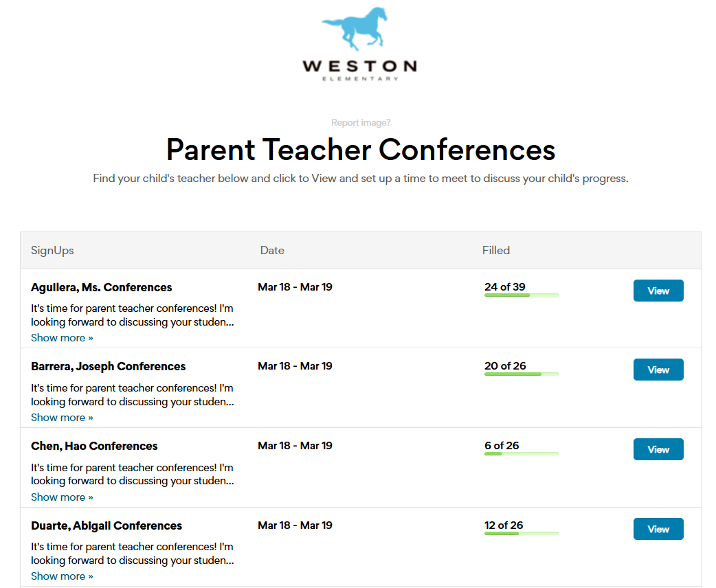Open the Aguilera, Ms. Conferences title
Screen dimensions: 716x588
(x=102, y=287)
